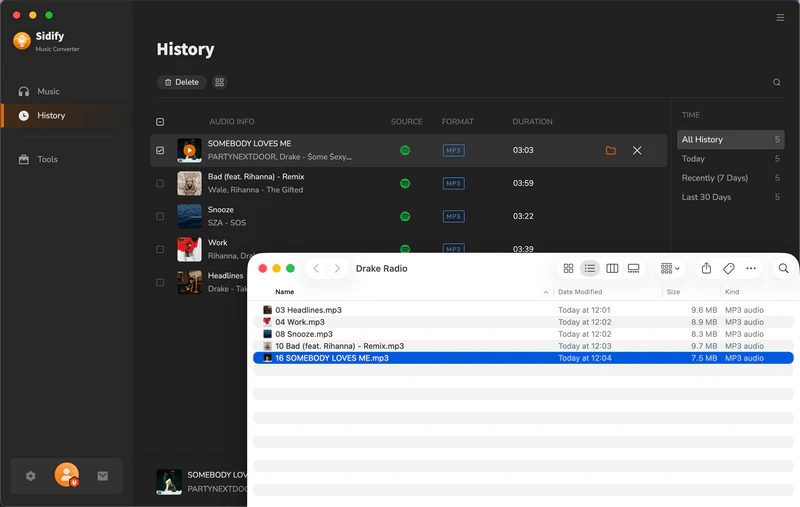Check the Bad (feat. Rihanna) Remix checkbox

pos(160,183)
